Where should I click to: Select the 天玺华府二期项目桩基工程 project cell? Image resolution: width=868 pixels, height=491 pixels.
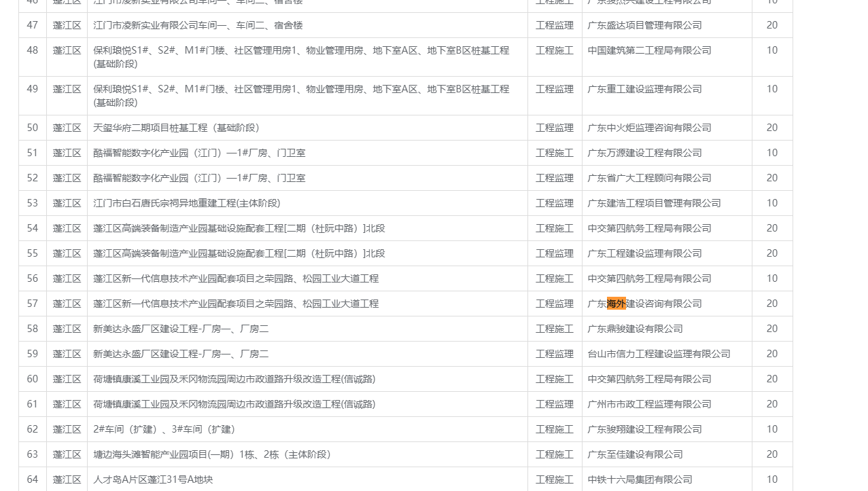click(x=176, y=128)
